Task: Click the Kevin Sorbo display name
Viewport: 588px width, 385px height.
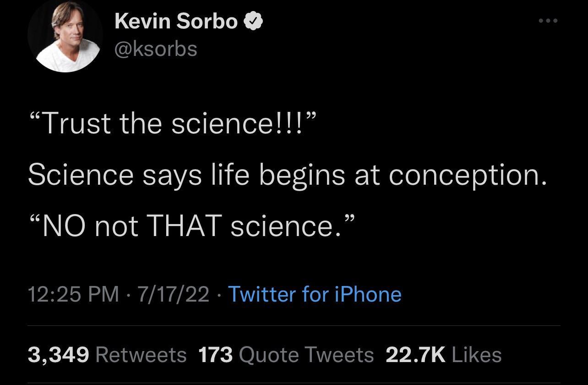Action: pos(175,20)
